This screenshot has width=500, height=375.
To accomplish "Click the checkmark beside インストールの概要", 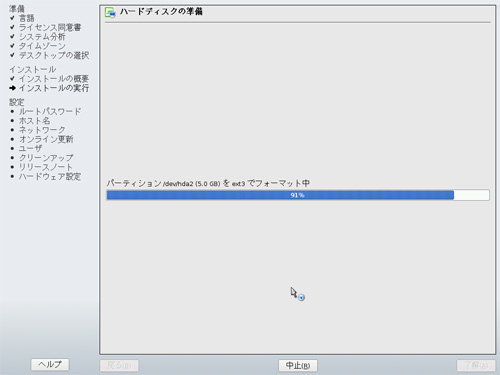I will [12, 78].
